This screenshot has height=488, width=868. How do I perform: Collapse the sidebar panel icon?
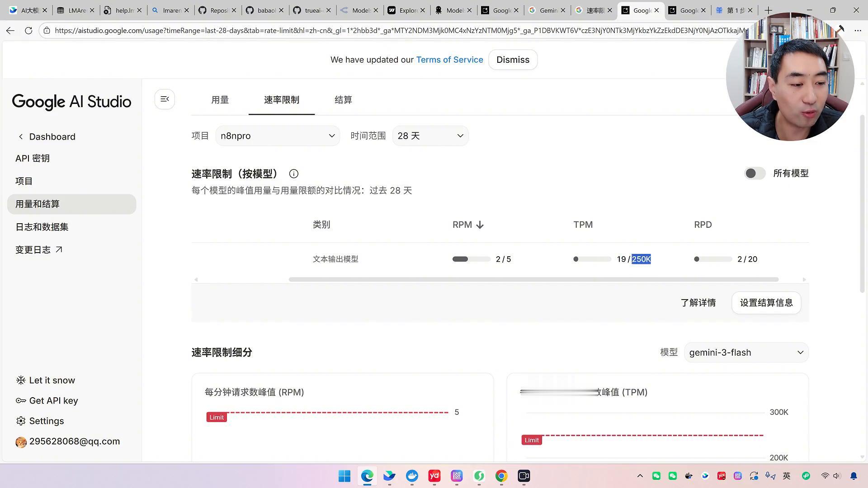pos(165,99)
